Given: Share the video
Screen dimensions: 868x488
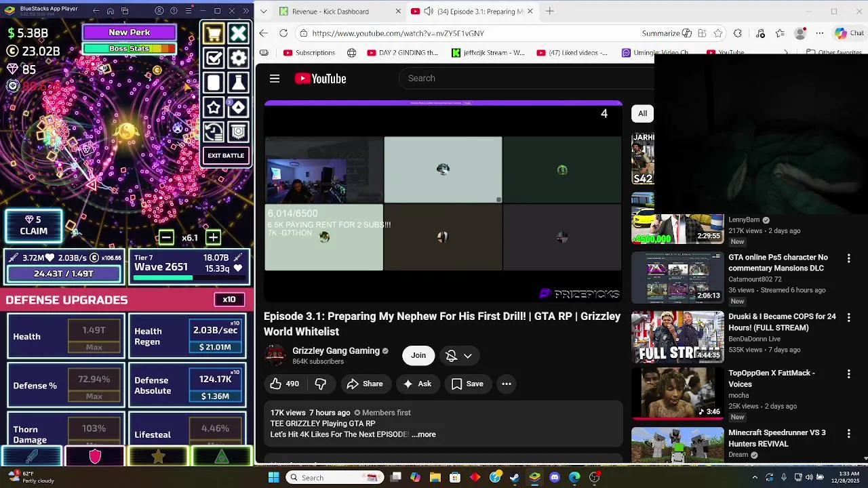Looking at the screenshot, I should [x=365, y=384].
